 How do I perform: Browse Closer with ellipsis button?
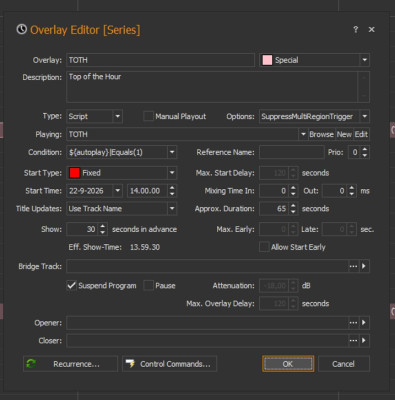(x=353, y=341)
